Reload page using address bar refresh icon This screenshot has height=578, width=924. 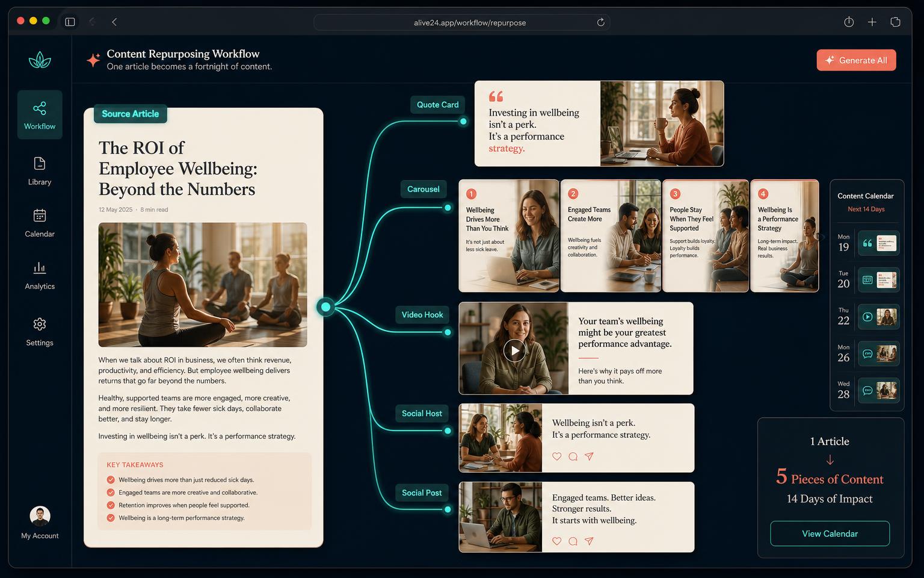point(600,22)
